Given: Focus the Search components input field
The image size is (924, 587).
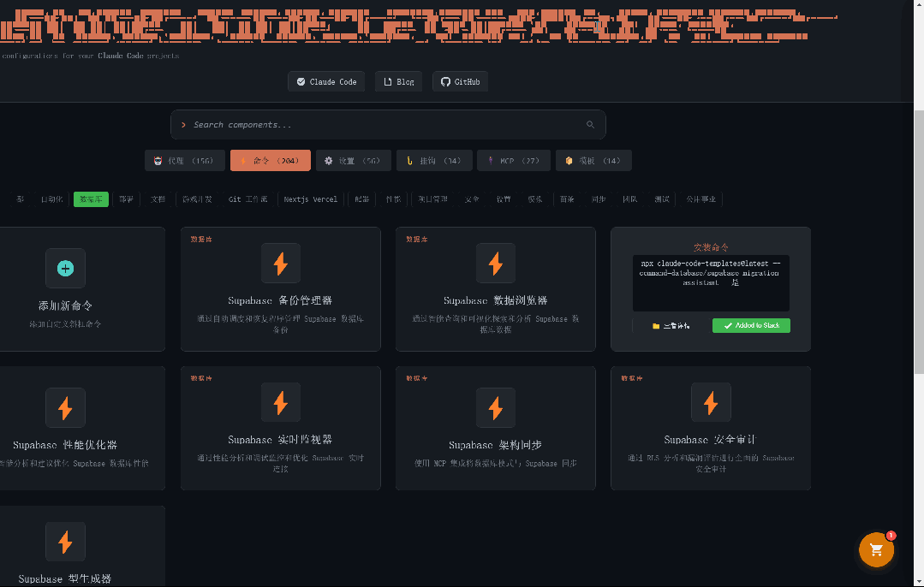Looking at the screenshot, I should tap(388, 125).
